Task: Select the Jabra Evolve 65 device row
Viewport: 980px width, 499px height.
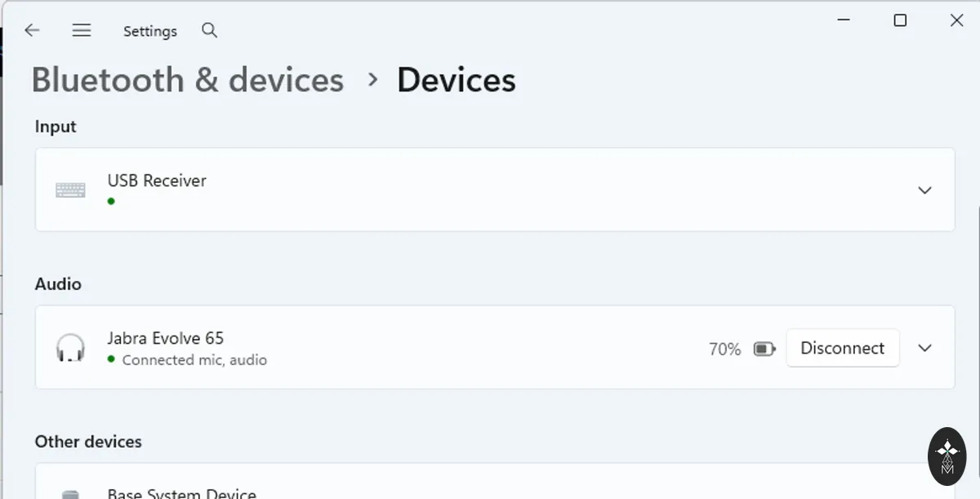Action: [x=495, y=347]
